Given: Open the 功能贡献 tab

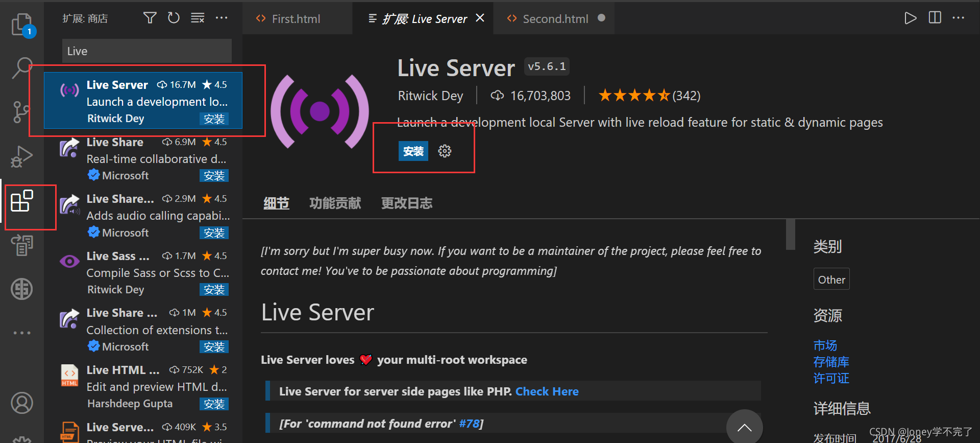Looking at the screenshot, I should pyautogui.click(x=335, y=203).
